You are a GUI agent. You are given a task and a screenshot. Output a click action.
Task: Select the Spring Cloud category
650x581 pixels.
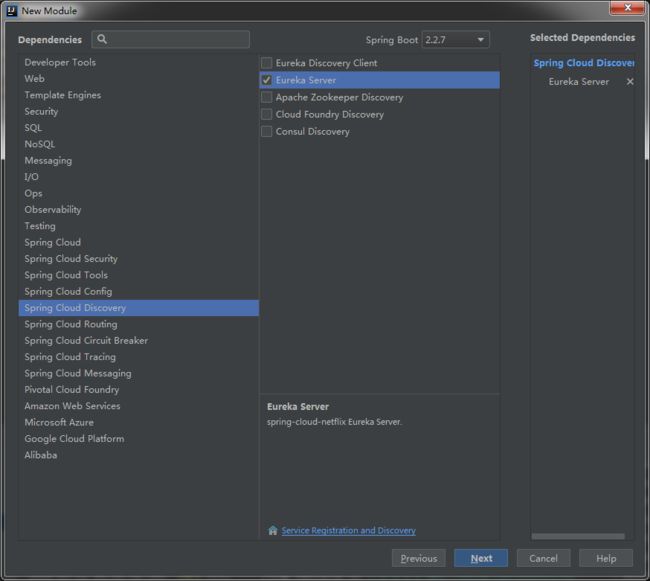tap(139, 242)
